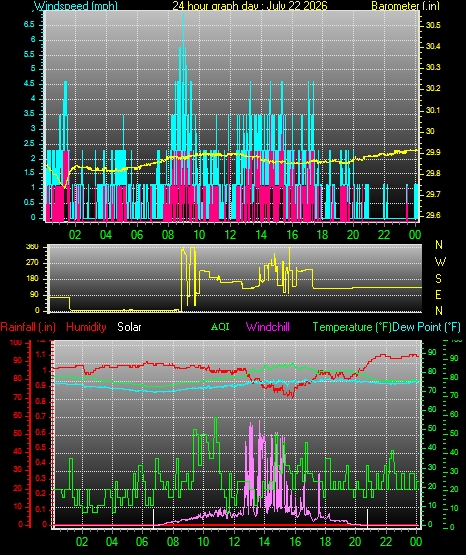Click hour label "06" under the bottom temperature chart
This screenshot has height=555, width=466.
pyautogui.click(x=142, y=542)
